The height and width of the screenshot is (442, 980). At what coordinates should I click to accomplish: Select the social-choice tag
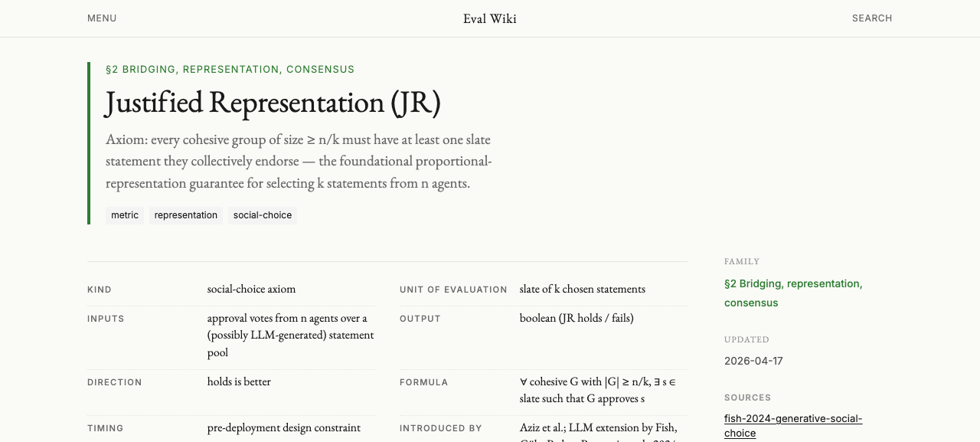click(263, 215)
